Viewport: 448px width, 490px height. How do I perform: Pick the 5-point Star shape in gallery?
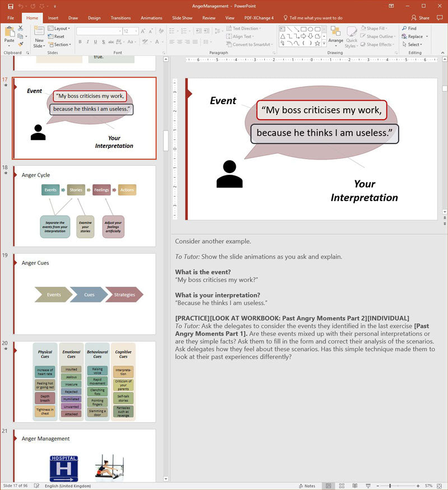[318, 44]
